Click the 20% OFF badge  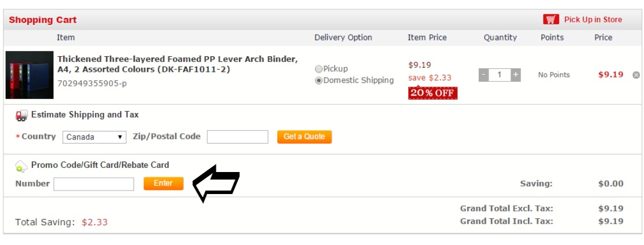point(432,93)
